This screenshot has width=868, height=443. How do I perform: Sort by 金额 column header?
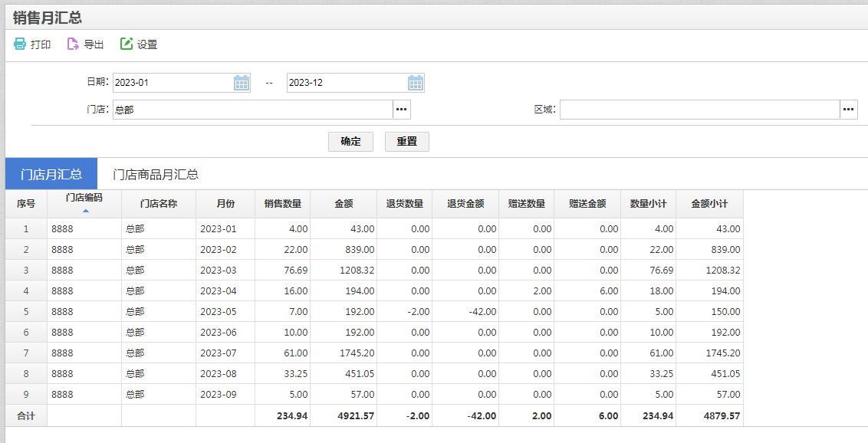pyautogui.click(x=344, y=204)
